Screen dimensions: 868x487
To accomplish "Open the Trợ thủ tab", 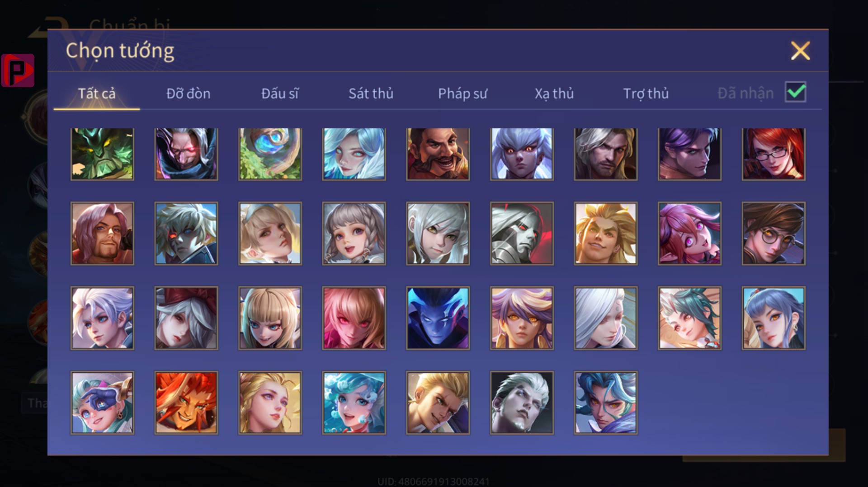I will 646,94.
